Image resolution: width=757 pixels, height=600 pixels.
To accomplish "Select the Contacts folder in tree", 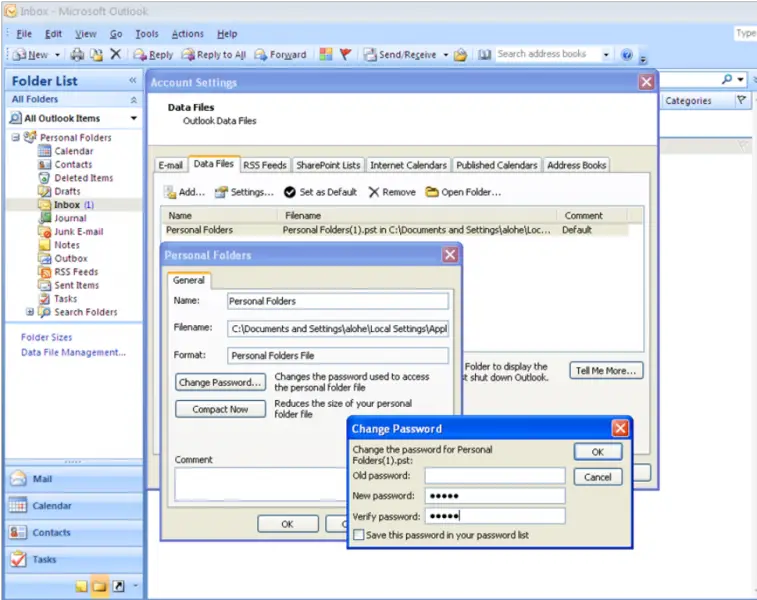I will click(x=73, y=165).
